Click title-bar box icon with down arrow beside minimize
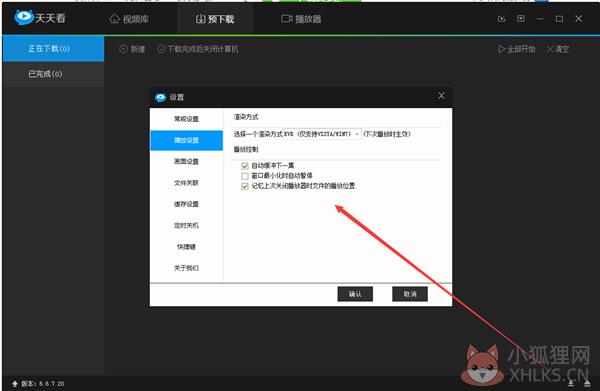 (521, 18)
